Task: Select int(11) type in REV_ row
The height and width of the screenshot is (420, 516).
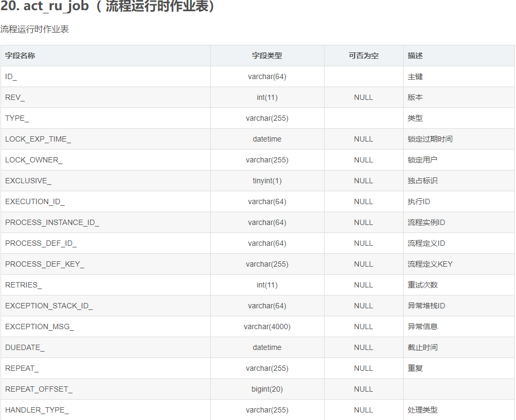Action: pyautogui.click(x=267, y=97)
